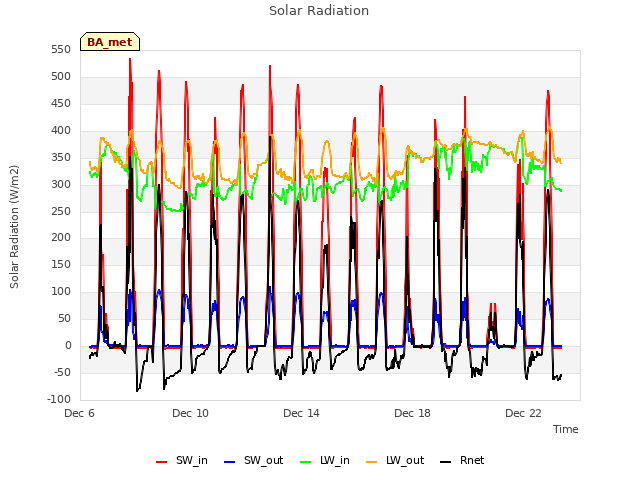Click the 550 y-axis tick label
This screenshot has height=480, width=640.
click(x=61, y=50)
